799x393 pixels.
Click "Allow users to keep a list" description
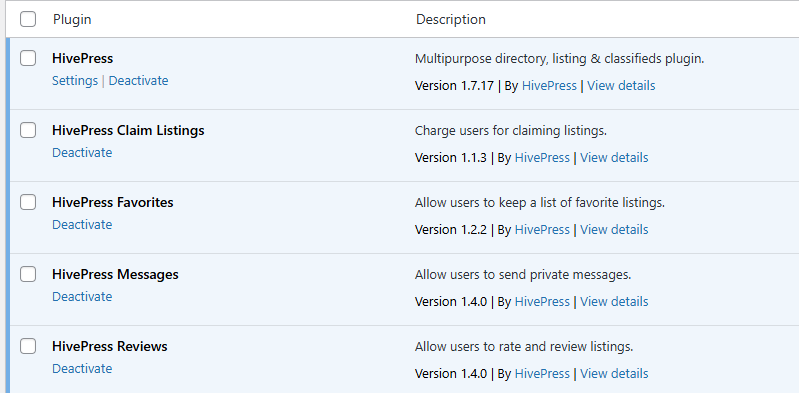(x=540, y=203)
